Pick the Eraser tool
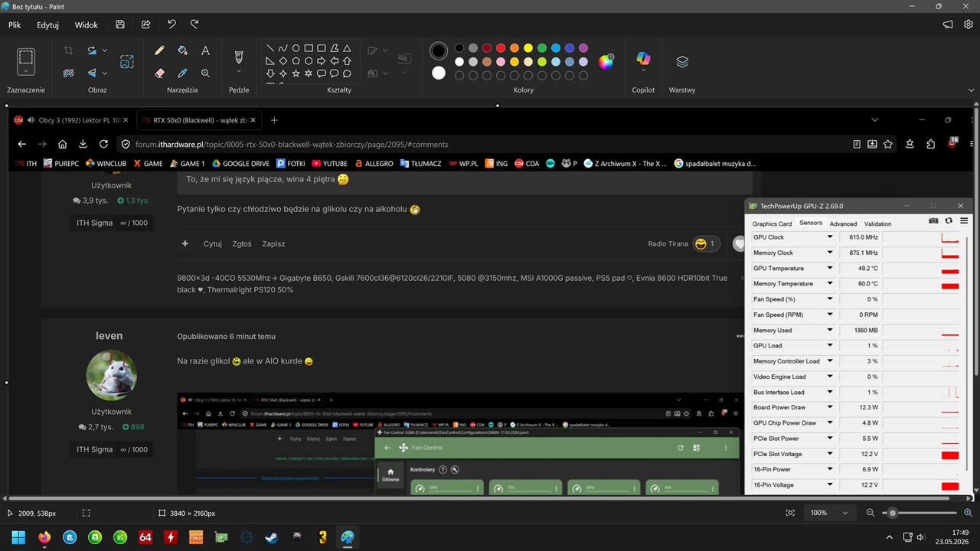 coord(159,73)
